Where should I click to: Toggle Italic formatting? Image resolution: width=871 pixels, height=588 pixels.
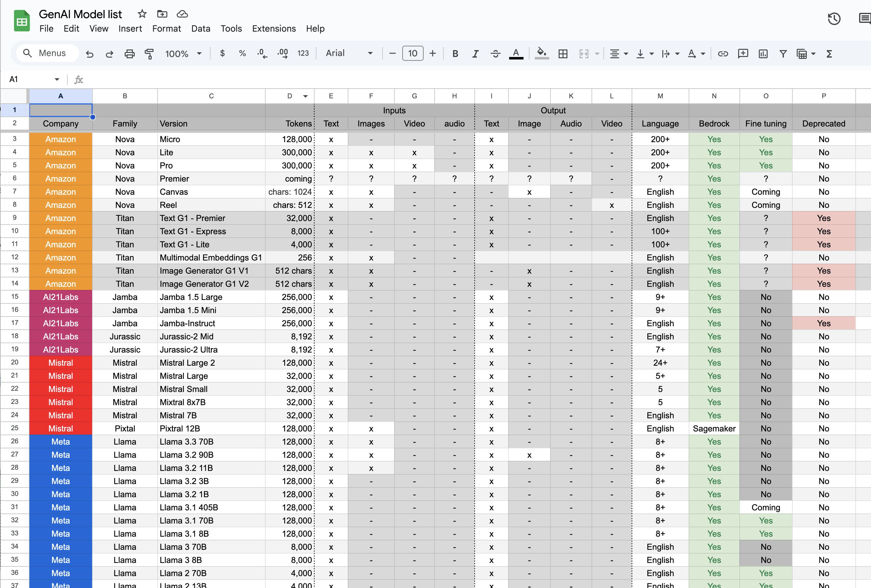tap(475, 54)
